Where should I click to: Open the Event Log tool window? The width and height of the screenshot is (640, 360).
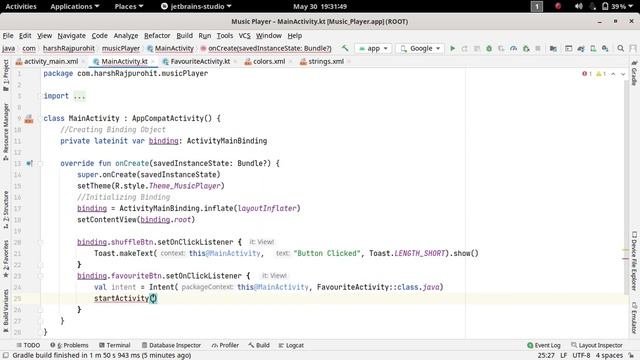[x=544, y=345]
